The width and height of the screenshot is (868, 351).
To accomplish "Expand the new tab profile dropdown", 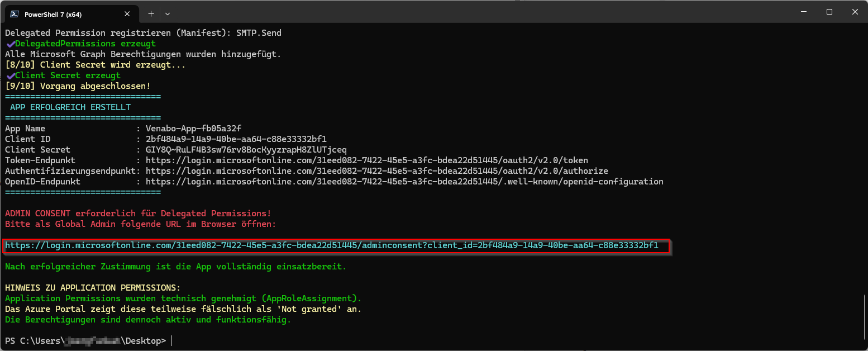I will click(x=168, y=13).
